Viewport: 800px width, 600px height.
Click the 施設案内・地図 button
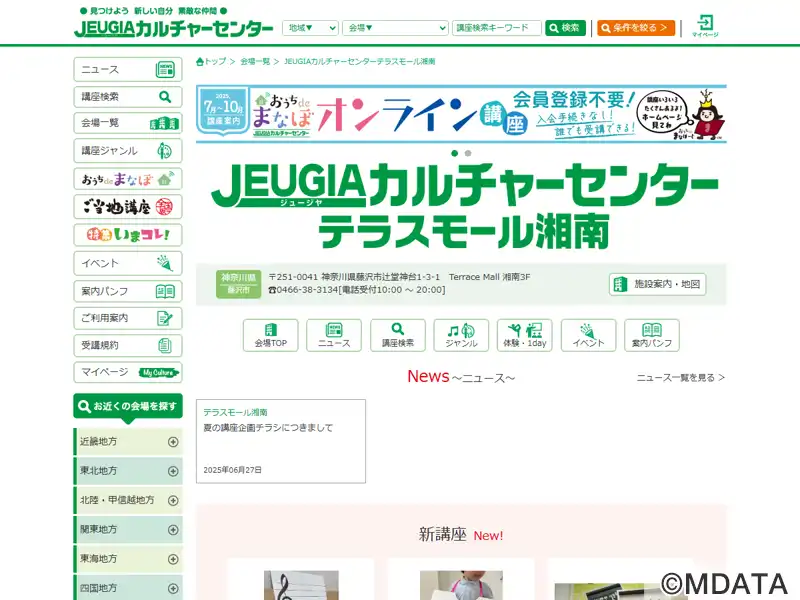click(657, 284)
